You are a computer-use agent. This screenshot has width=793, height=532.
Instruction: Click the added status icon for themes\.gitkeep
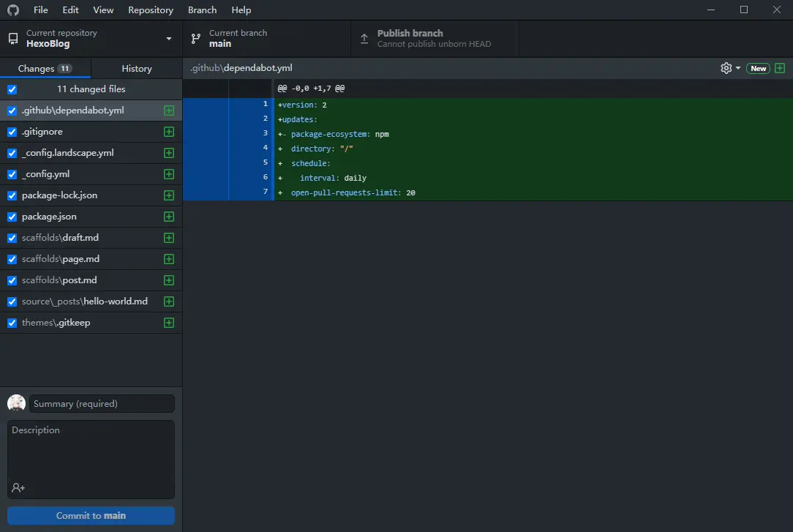[x=169, y=323]
